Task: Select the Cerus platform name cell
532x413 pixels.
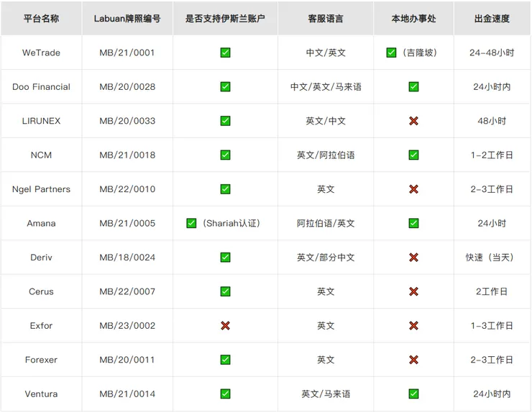Action: pos(42,291)
